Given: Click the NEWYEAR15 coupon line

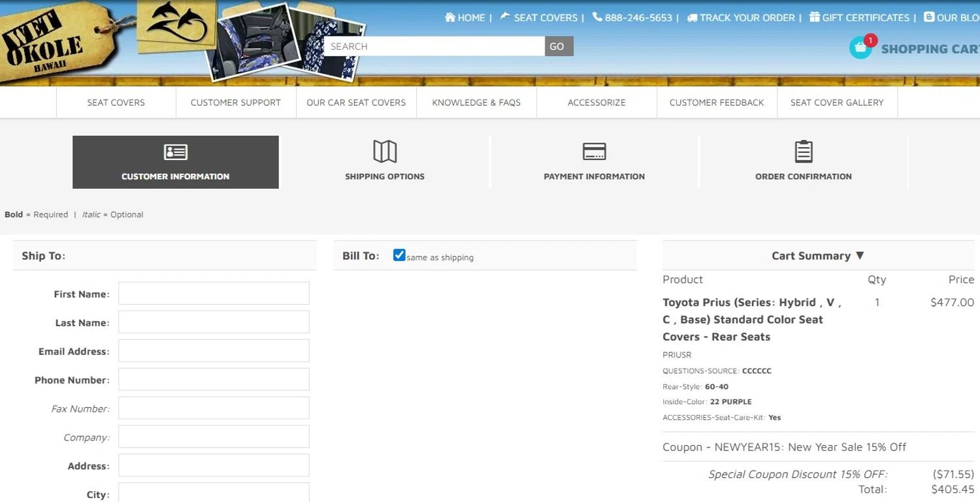Looking at the screenshot, I should (784, 447).
